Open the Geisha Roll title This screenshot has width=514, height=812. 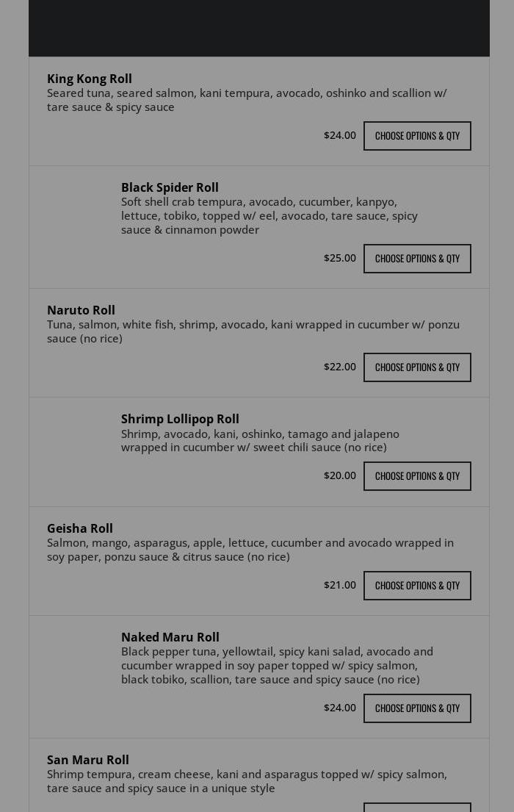pyautogui.click(x=80, y=528)
